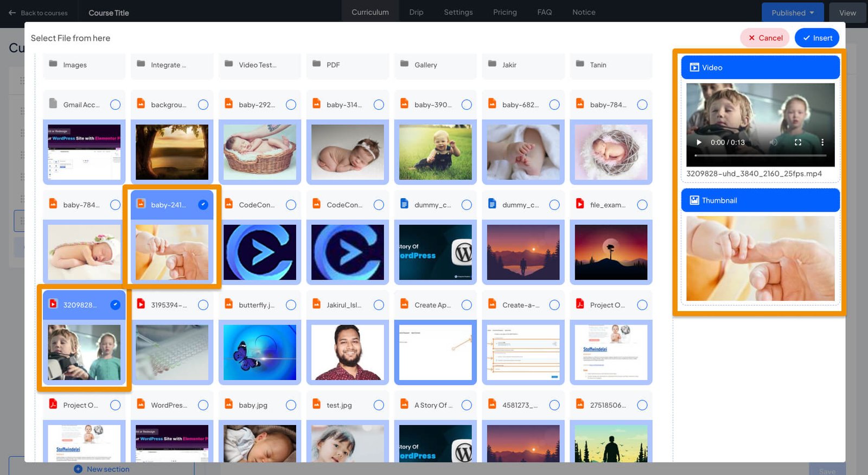Open video preview more options menu
The height and width of the screenshot is (475, 868).
pos(822,142)
